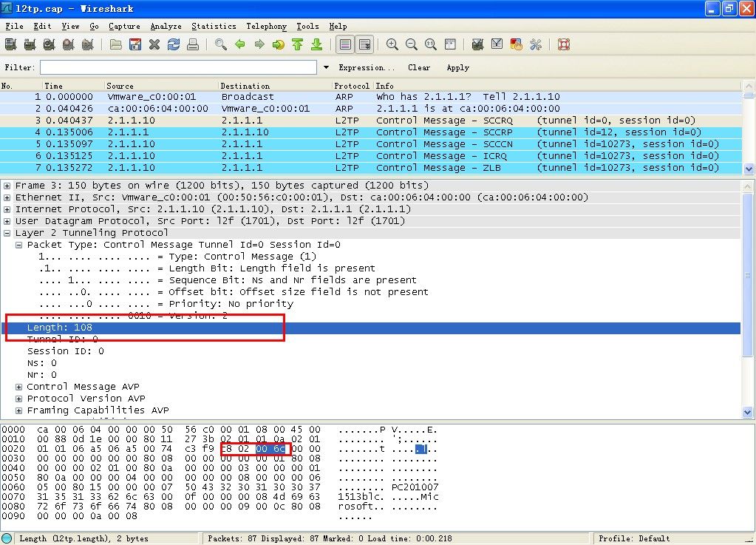Image resolution: width=756 pixels, height=545 pixels.
Task: Click the Apply filter button
Action: [x=457, y=67]
